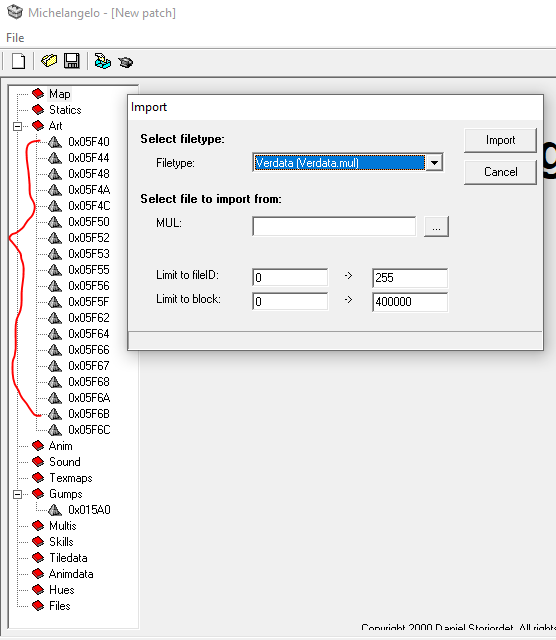
Task: Click the Export toolbar icon
Action: [x=125, y=62]
